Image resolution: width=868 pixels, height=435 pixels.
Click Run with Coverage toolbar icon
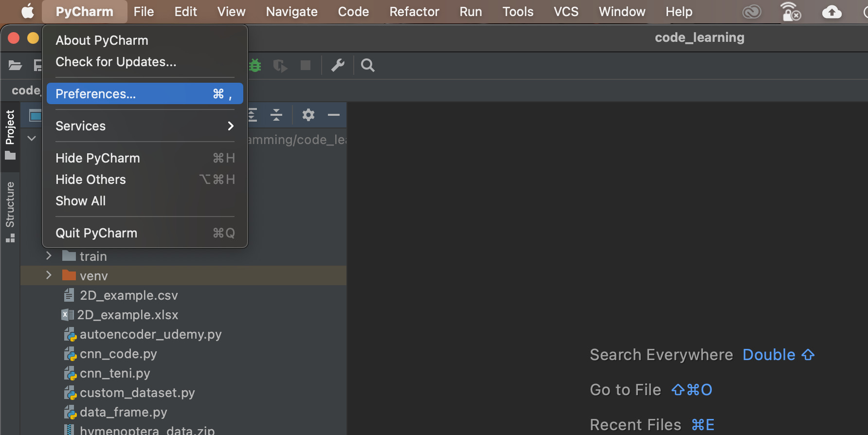click(x=280, y=65)
